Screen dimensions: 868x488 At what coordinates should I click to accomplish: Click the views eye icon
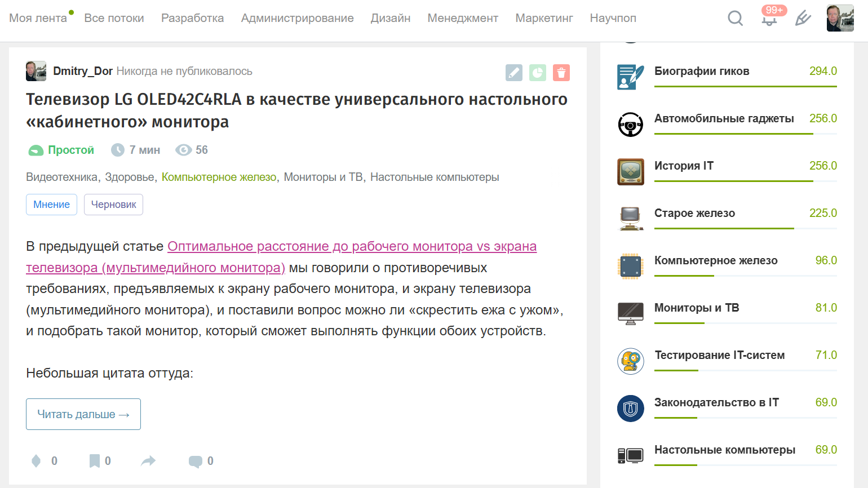pyautogui.click(x=183, y=150)
